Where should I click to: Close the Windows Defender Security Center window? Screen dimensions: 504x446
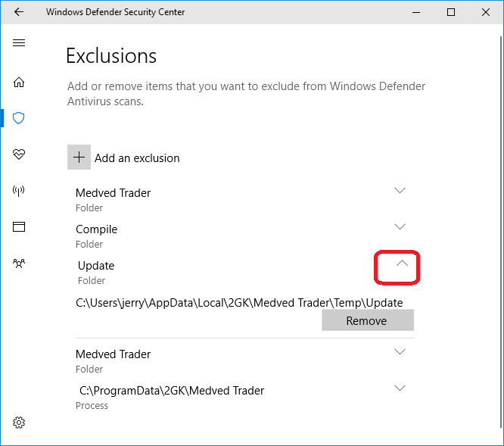click(x=486, y=12)
